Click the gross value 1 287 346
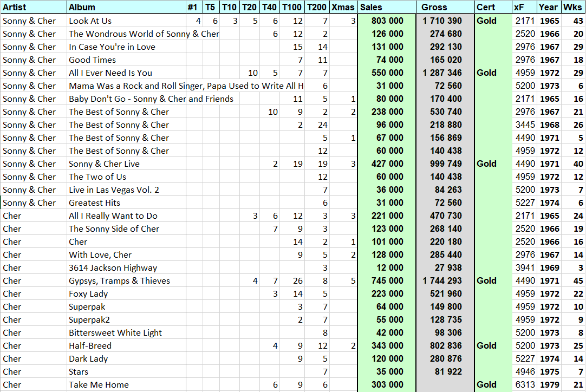The width and height of the screenshot is (586, 392). tap(445, 73)
